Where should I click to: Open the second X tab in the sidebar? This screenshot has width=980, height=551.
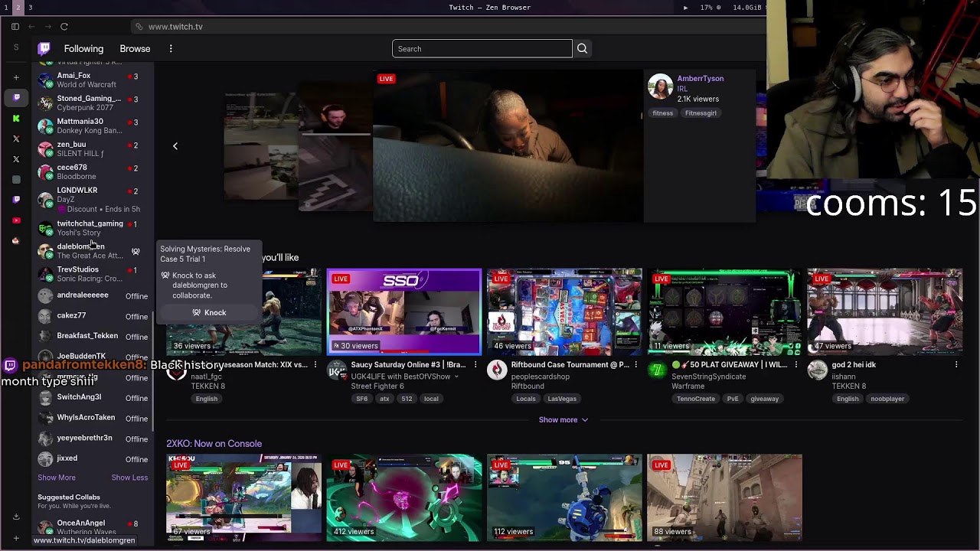coord(16,159)
